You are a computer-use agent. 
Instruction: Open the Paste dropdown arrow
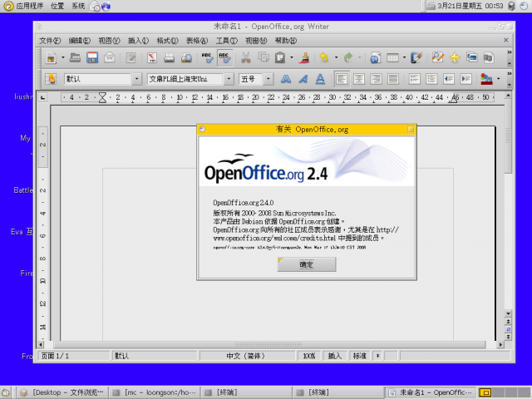tap(292, 57)
